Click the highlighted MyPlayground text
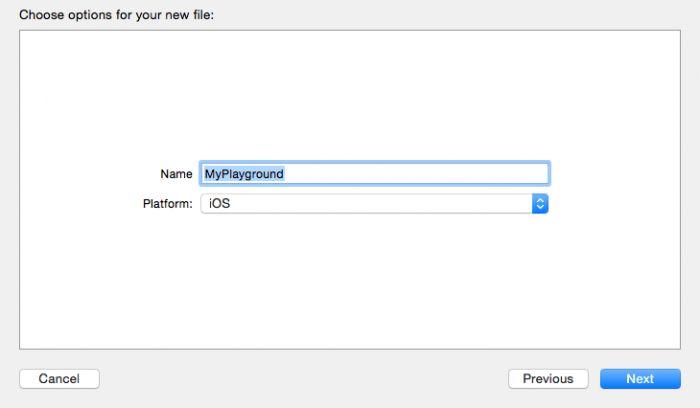Screen dimensions: 700x408 point(244,174)
